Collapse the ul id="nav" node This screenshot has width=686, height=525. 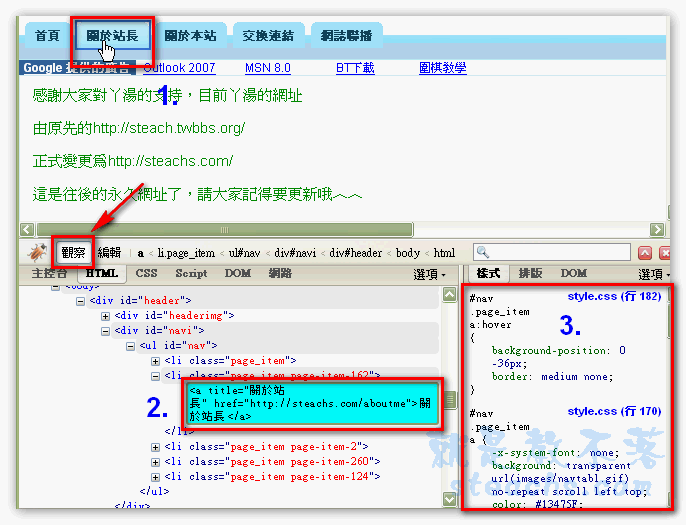point(130,346)
